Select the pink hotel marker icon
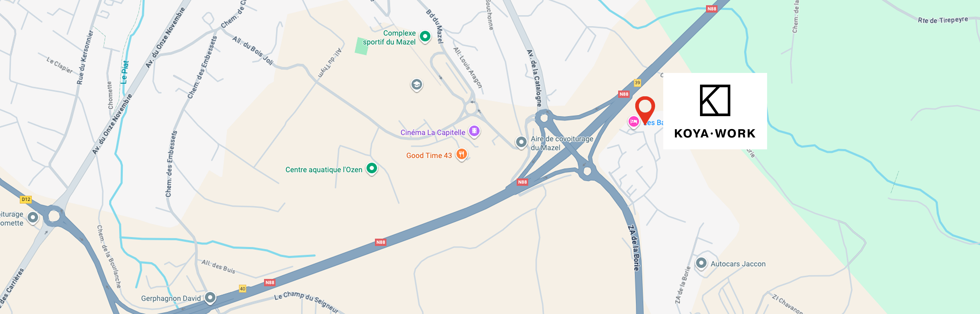This screenshot has width=980, height=314. [633, 122]
